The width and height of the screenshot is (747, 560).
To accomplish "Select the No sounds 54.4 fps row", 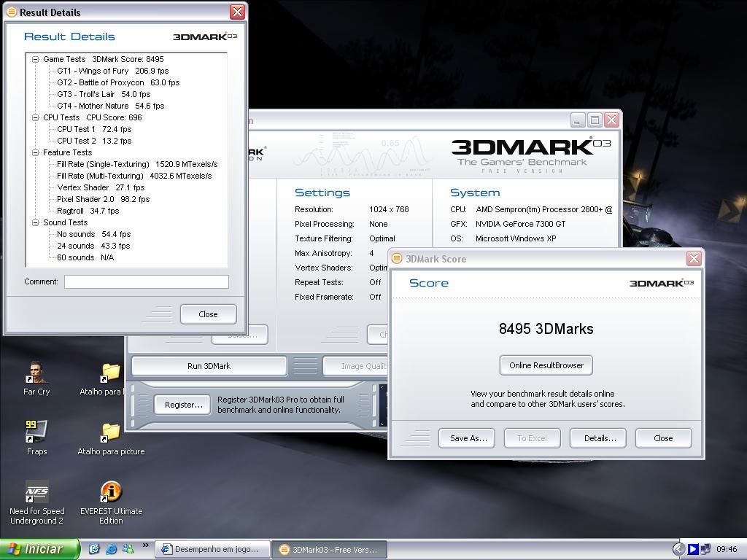I will [94, 234].
